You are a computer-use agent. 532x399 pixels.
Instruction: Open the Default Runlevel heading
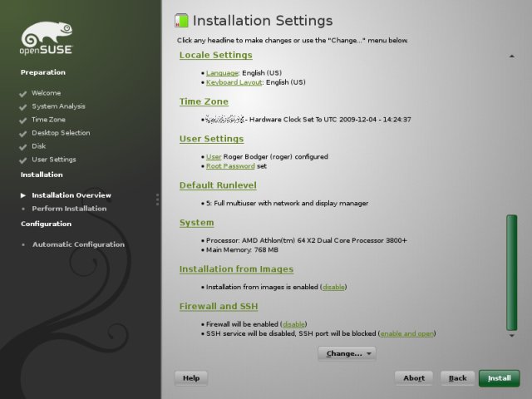pos(218,185)
